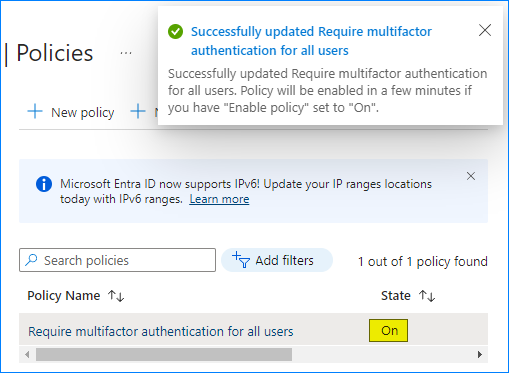The width and height of the screenshot is (509, 373).
Task: Click the IPv6 banner message text
Action: (246, 191)
